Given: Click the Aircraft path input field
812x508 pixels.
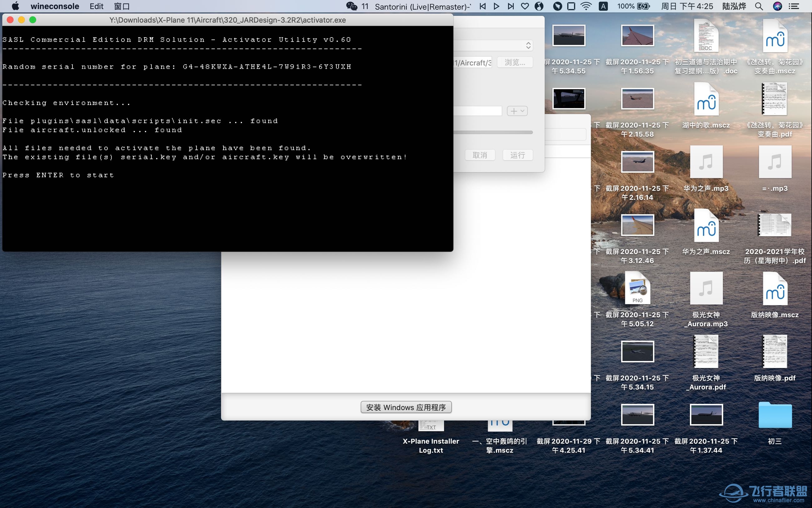Looking at the screenshot, I should click(x=473, y=63).
